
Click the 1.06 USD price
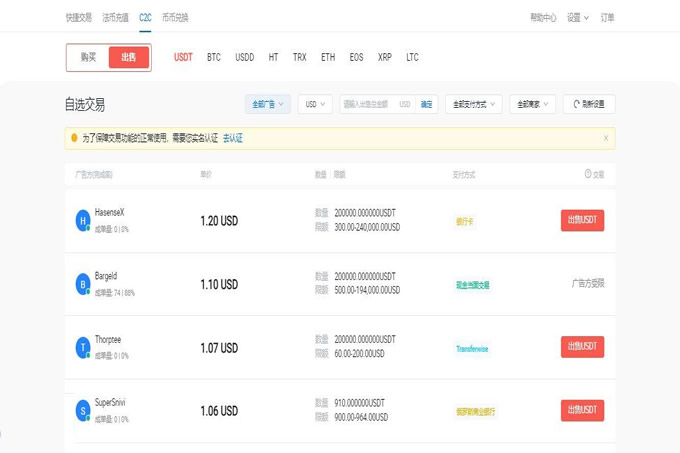[x=219, y=411]
